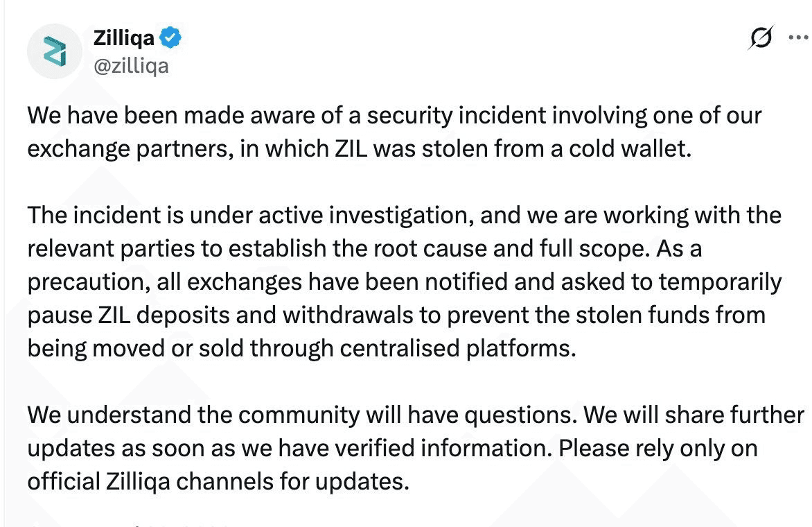This screenshot has height=527, width=812.
Task: Open the Zilliqa profile avatar
Action: [54, 51]
